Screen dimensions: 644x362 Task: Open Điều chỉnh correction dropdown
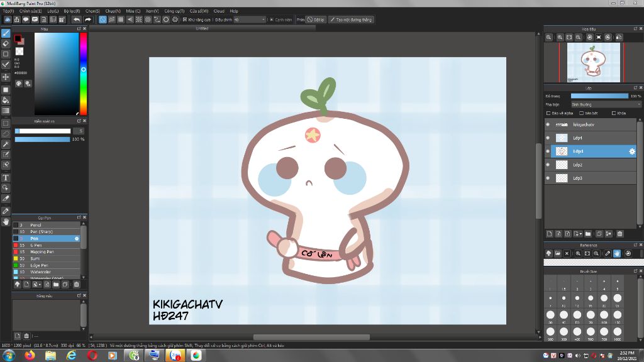(x=250, y=19)
